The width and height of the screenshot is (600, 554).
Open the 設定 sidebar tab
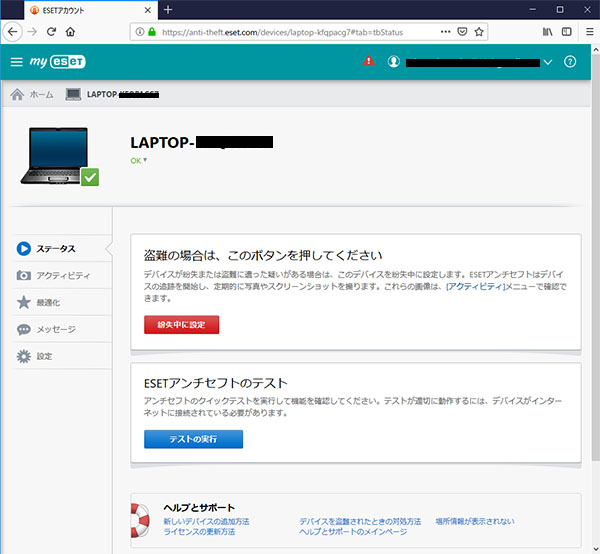[62, 356]
